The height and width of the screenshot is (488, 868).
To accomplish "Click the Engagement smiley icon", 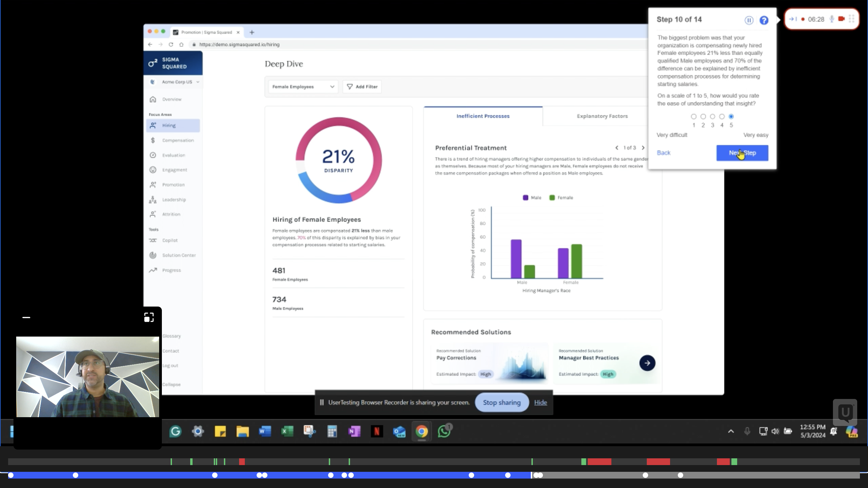I will [x=153, y=170].
